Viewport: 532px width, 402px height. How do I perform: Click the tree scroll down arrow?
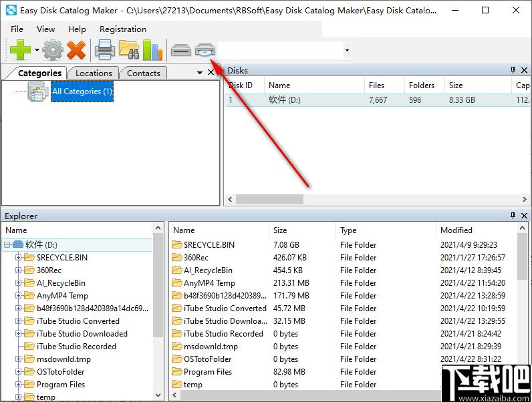(x=158, y=395)
